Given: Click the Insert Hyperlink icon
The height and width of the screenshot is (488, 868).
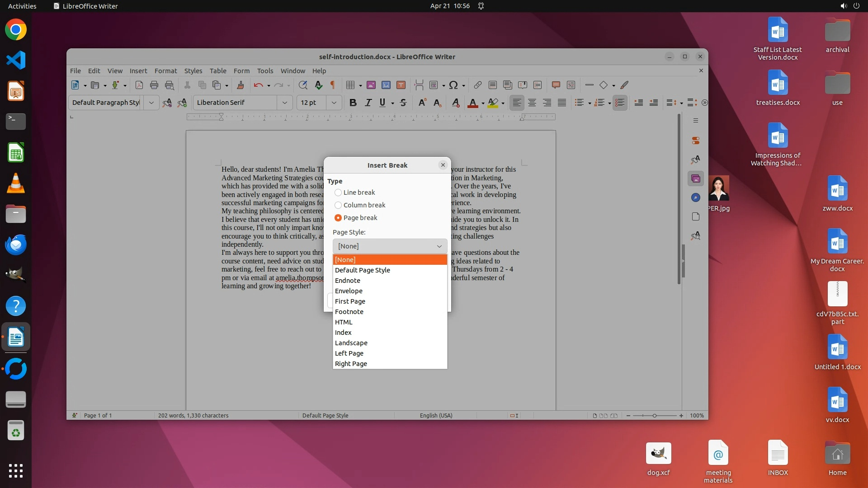Looking at the screenshot, I should click(x=477, y=85).
